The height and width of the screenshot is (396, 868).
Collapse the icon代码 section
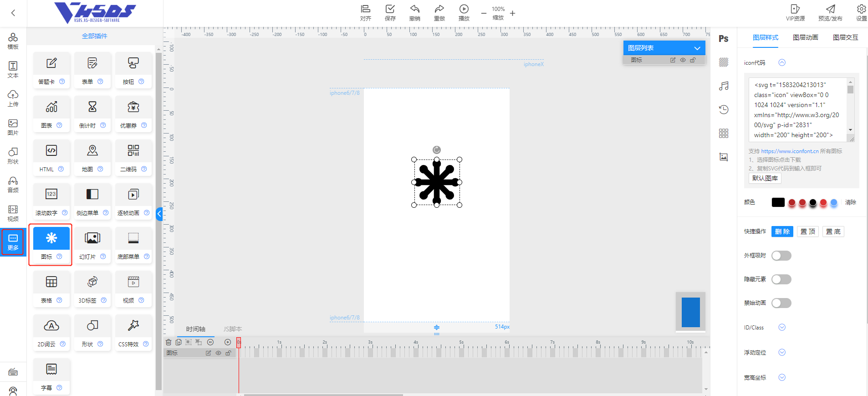[x=782, y=62]
